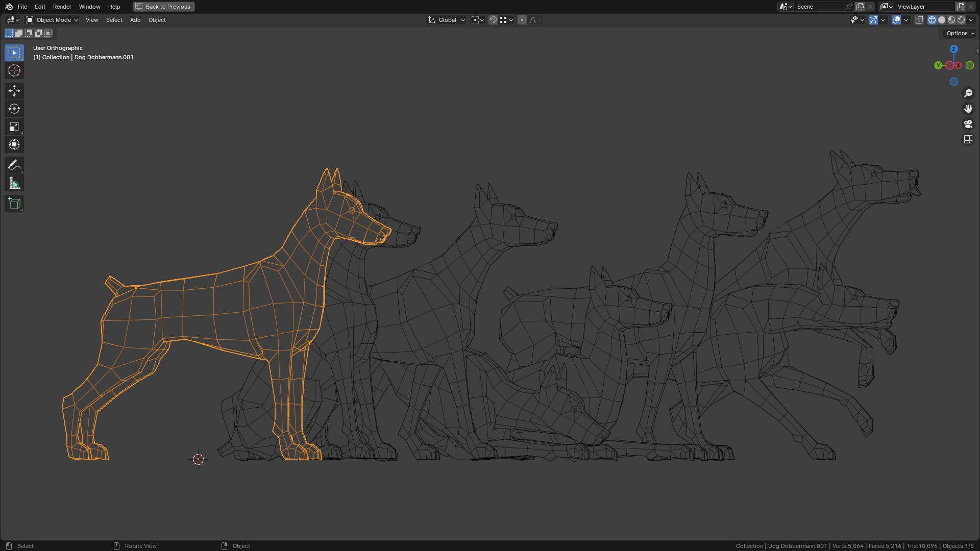This screenshot has width=980, height=551.
Task: Select the Cursor tool in the toolbar
Action: [x=14, y=70]
